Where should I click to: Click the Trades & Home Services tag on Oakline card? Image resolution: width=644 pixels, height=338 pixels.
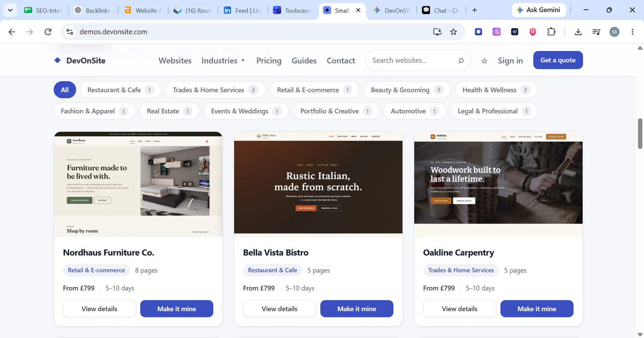coord(461,270)
